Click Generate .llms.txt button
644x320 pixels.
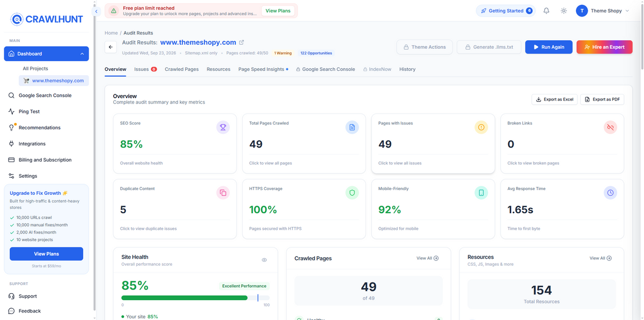coord(489,47)
